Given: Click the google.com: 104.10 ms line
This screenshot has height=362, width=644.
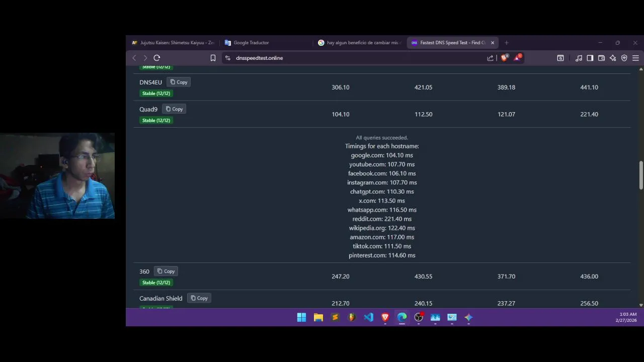Looking at the screenshot, I should pyautogui.click(x=382, y=155).
